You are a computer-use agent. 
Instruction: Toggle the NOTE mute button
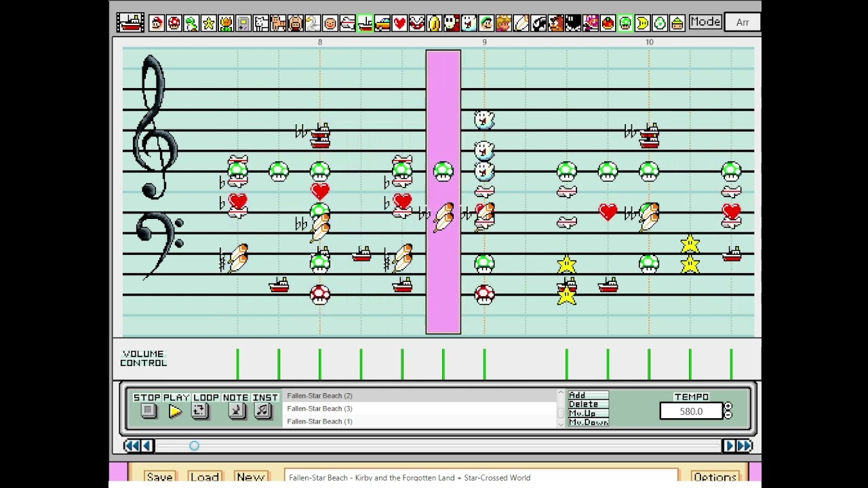235,411
